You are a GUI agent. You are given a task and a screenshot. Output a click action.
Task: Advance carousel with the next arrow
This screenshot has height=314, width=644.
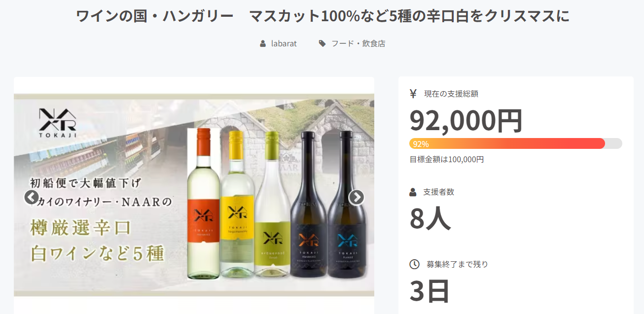(x=356, y=197)
